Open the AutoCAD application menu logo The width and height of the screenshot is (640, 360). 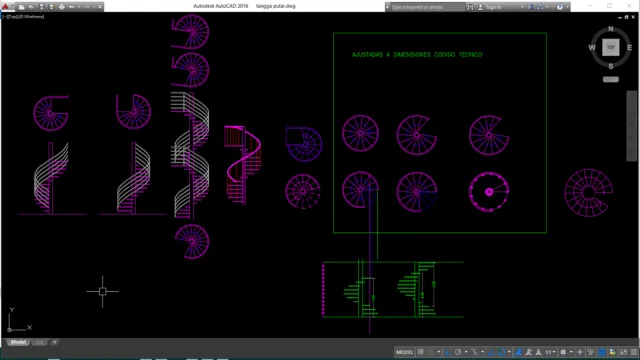coord(5,6)
